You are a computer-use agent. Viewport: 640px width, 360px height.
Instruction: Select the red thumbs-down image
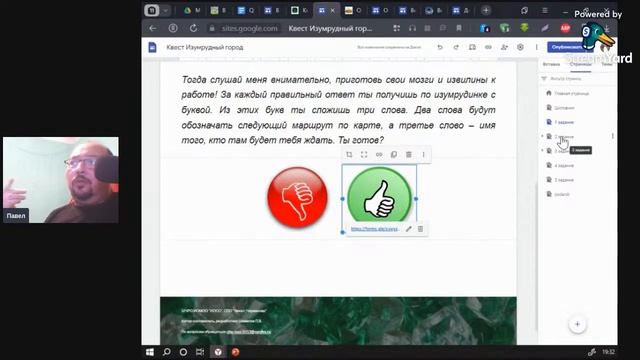click(x=297, y=197)
